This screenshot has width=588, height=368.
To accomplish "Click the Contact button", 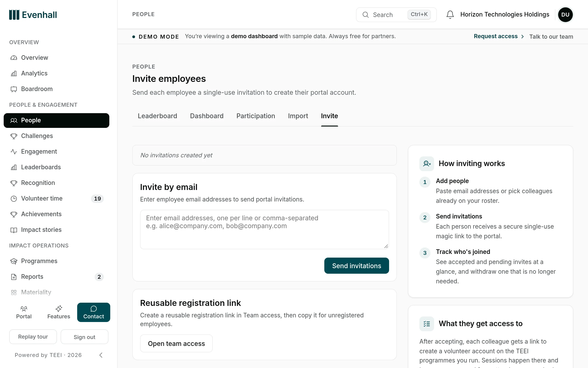I will (x=93, y=312).
